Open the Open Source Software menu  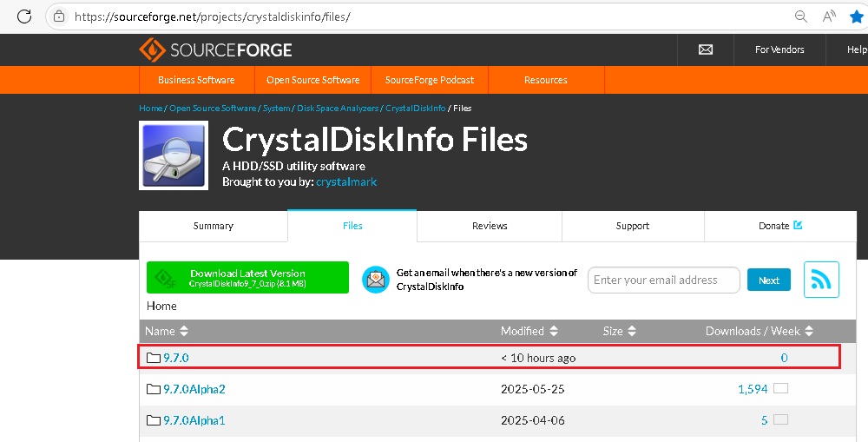point(312,80)
